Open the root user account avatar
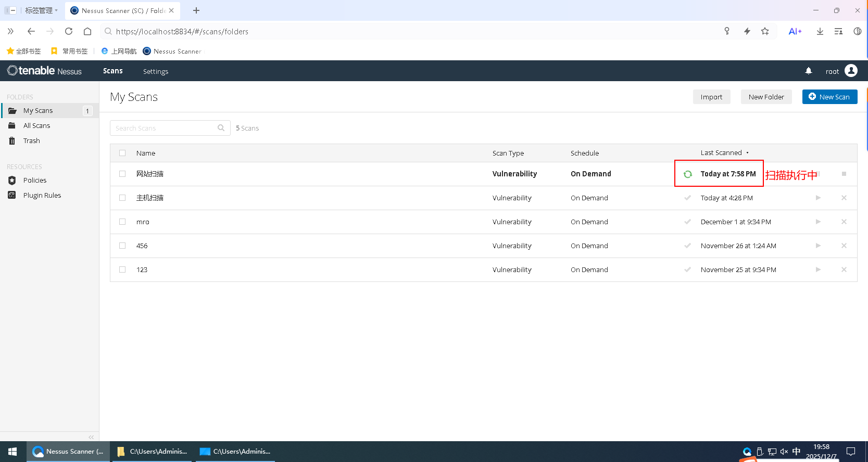The height and width of the screenshot is (462, 868). 851,71
